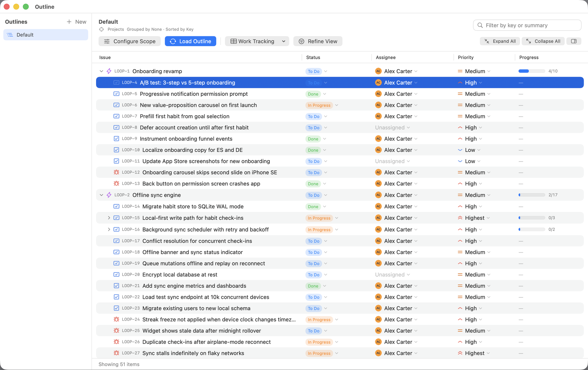Click Expand All button
Viewport: 588px width, 370px height.
500,41
